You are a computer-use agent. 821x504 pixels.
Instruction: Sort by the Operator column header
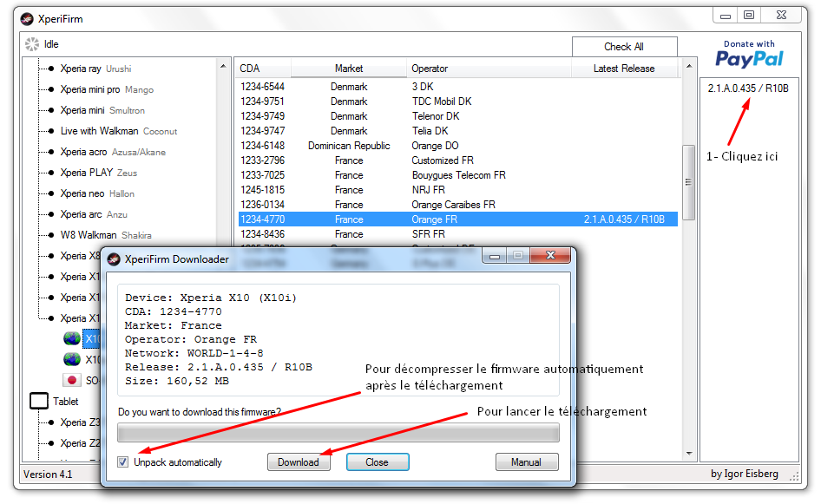pyautogui.click(x=489, y=69)
